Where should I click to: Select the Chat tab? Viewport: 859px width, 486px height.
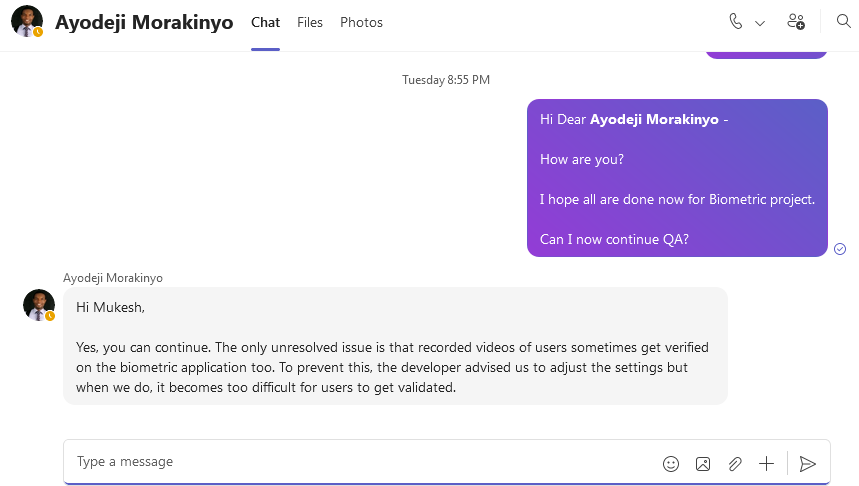(265, 22)
